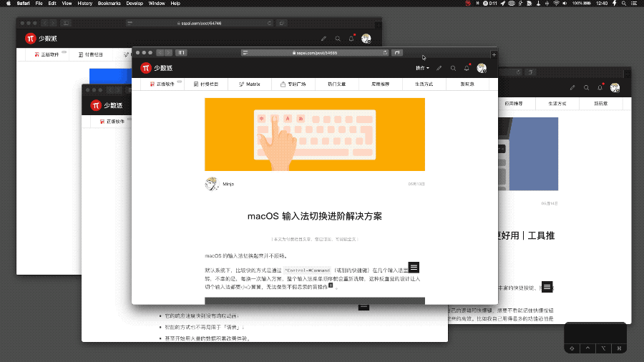Open notifications bell in top-left rear window
Screen dimensions: 644x362
(x=351, y=39)
